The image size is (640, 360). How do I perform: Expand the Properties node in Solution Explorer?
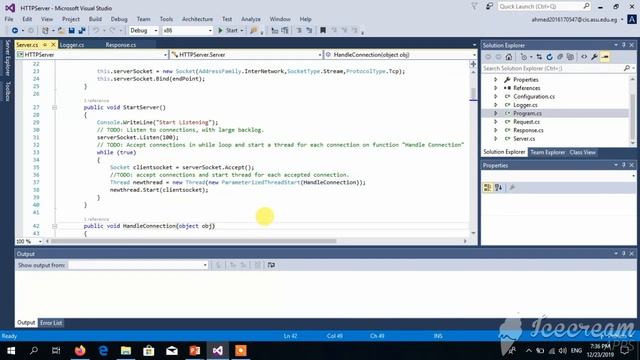(496, 80)
